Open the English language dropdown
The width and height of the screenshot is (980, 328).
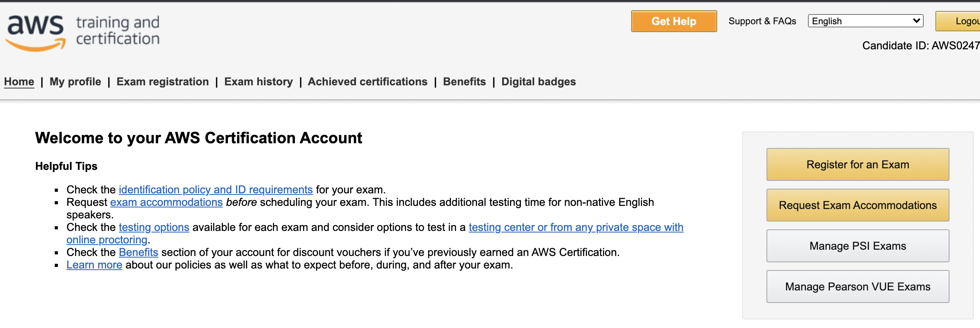tap(865, 21)
